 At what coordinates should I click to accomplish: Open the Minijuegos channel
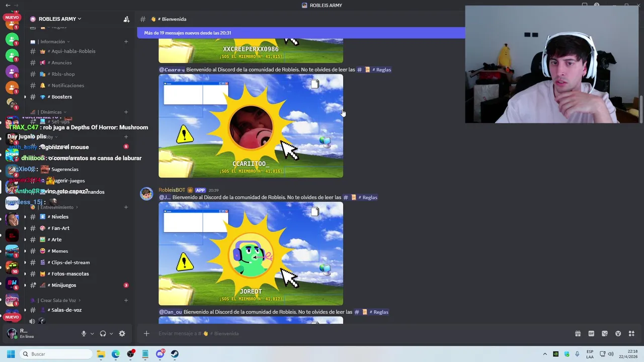tap(63, 285)
